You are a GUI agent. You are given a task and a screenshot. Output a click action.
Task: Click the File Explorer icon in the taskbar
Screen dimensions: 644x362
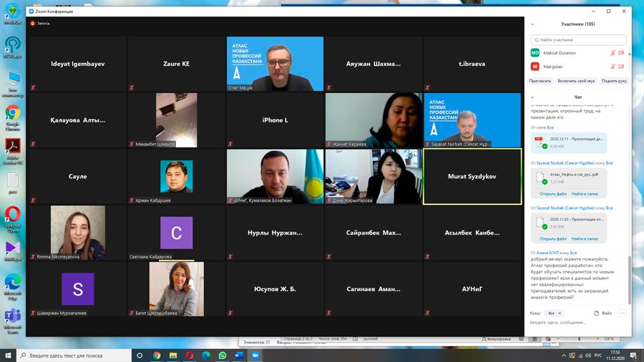point(173,356)
